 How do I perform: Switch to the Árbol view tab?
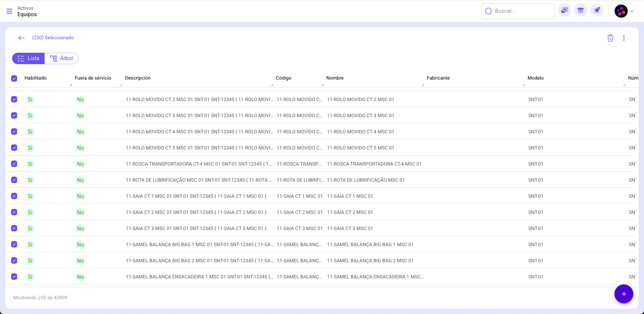62,58
